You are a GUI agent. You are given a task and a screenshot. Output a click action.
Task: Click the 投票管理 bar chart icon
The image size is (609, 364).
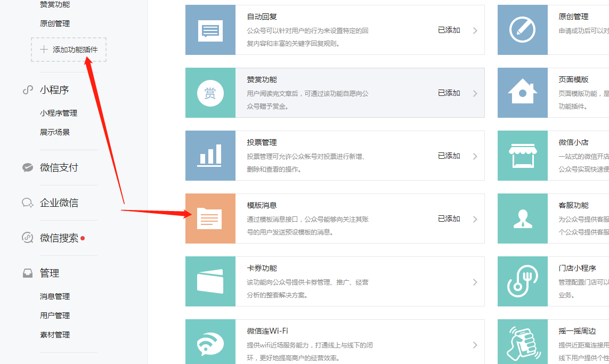210,156
